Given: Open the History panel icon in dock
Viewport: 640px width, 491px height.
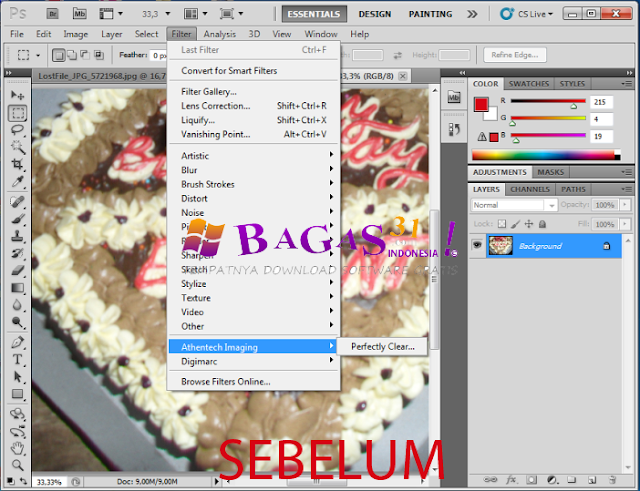Looking at the screenshot, I should tap(453, 130).
